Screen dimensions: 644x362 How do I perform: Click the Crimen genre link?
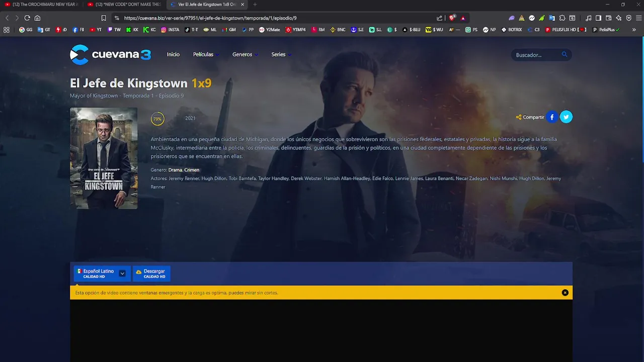[192, 170]
